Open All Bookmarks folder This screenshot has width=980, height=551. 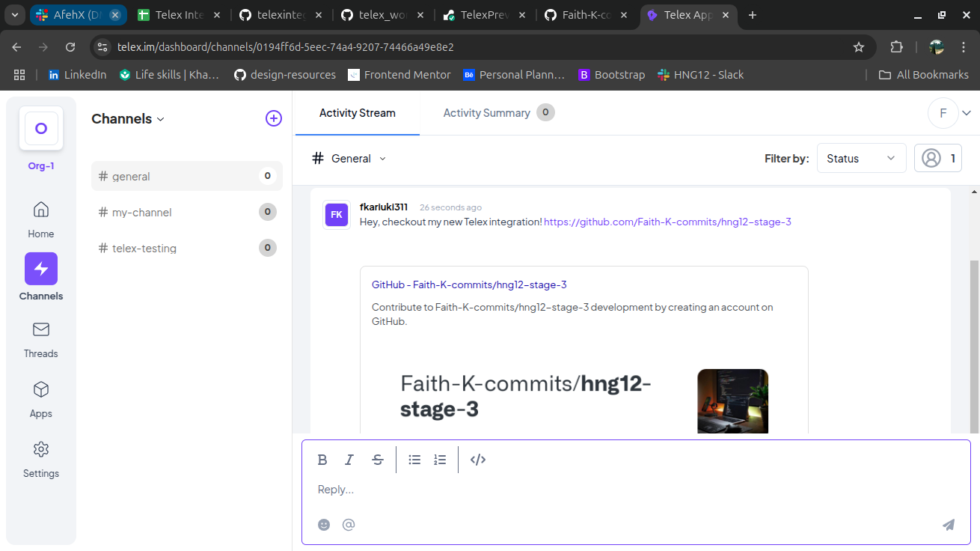924,75
